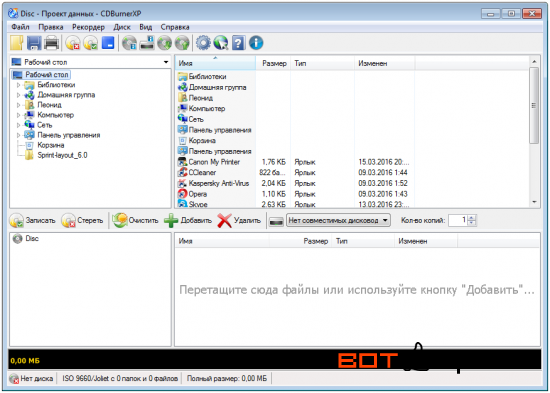Click Очистить clear button
The height and width of the screenshot is (393, 550).
click(x=135, y=220)
